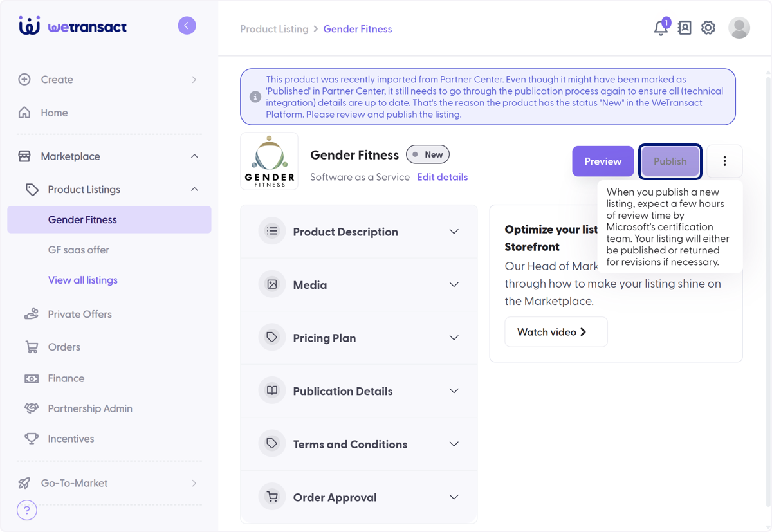Click the Edit details link
Screen dimensions: 772x532
443,177
